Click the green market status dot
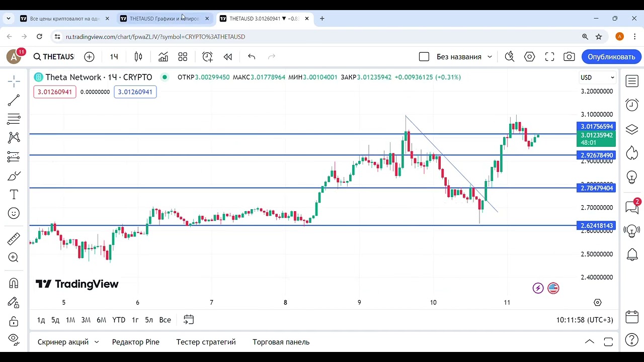This screenshot has width=644, height=362. (164, 77)
